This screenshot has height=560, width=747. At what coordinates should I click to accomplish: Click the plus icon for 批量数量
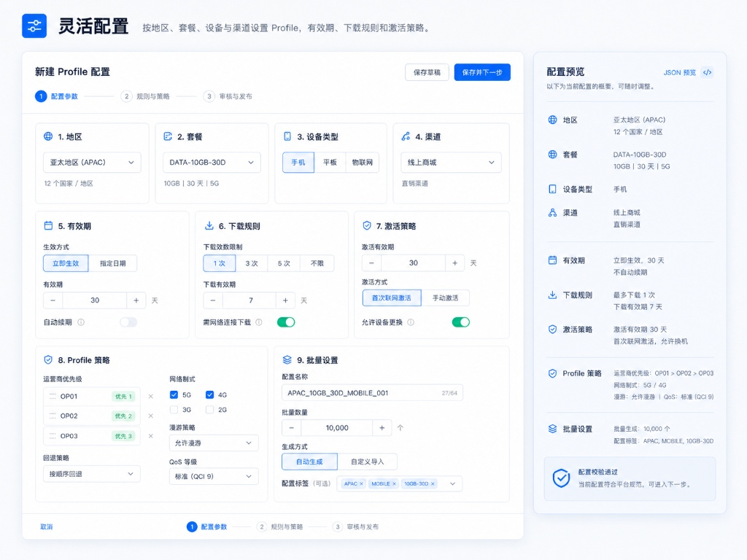[x=382, y=427]
